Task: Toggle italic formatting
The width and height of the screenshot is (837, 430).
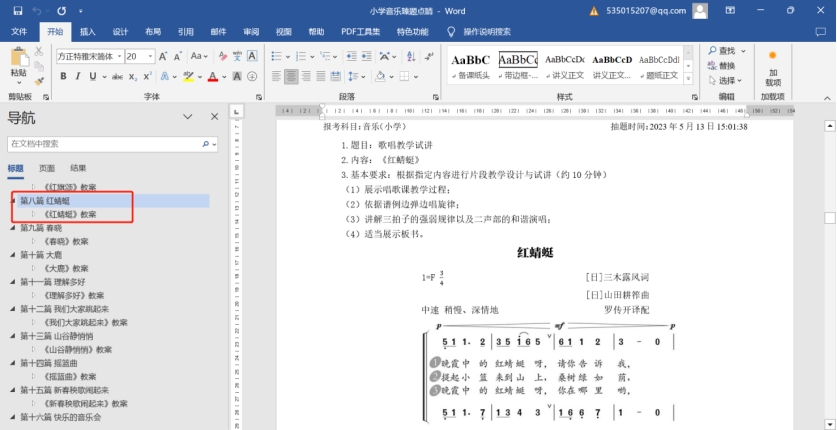Action: pos(78,76)
